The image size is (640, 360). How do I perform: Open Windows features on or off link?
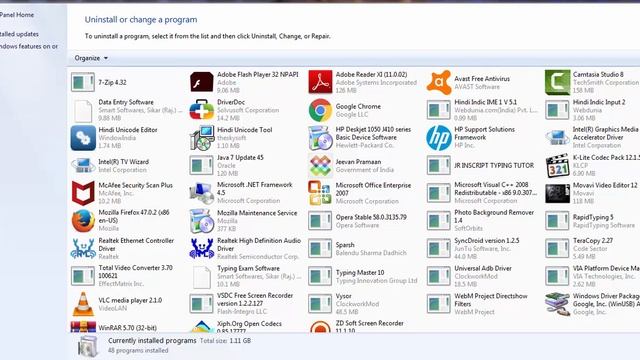coord(29,46)
